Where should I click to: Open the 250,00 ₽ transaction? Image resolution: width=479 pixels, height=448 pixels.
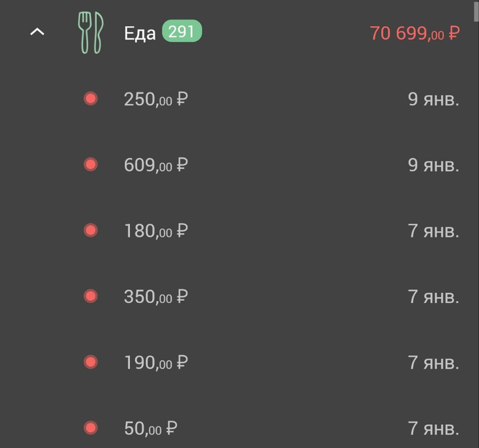point(155,99)
